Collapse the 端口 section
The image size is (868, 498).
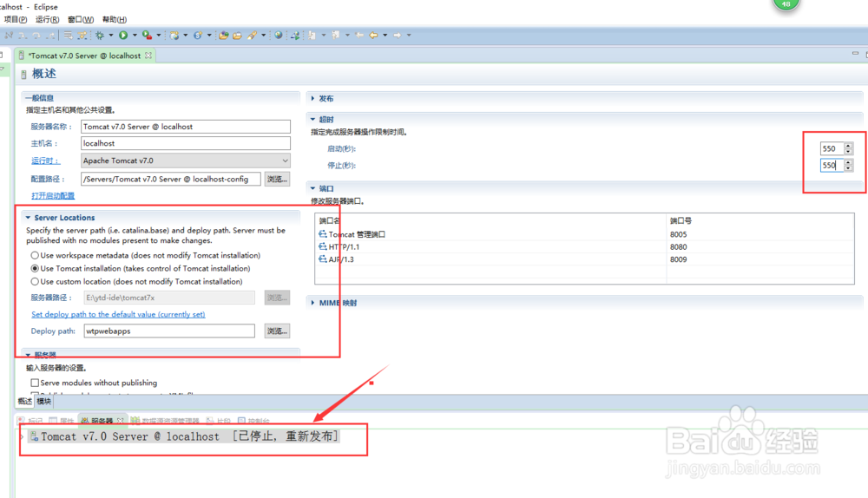[x=312, y=188]
